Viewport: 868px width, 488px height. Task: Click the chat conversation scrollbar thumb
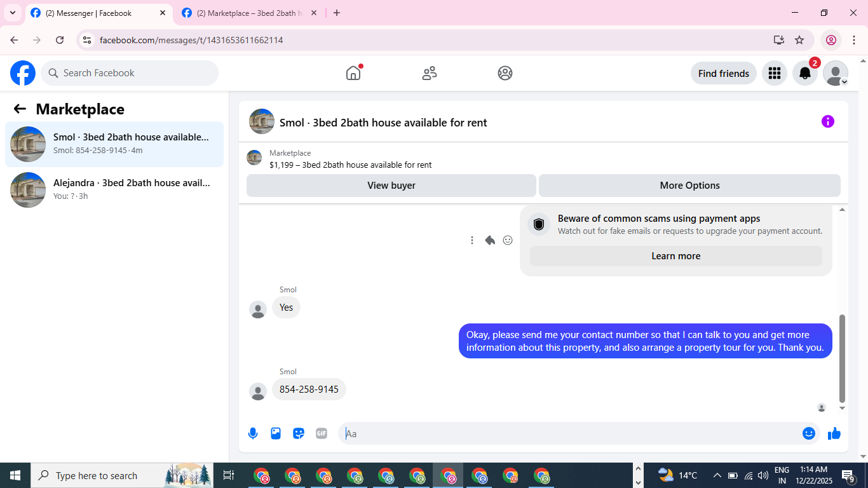pyautogui.click(x=843, y=358)
